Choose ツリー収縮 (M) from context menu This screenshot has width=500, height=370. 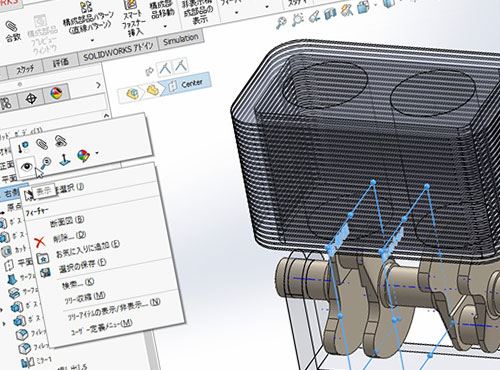coord(85,297)
